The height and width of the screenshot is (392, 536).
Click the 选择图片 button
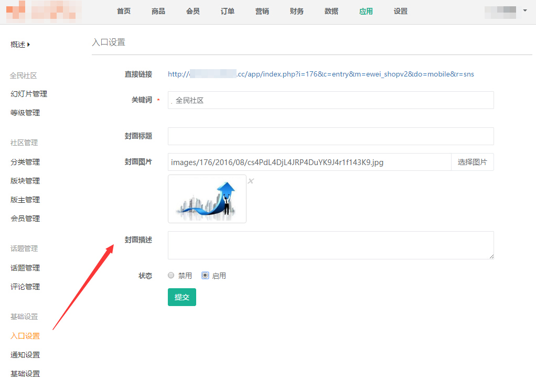pyautogui.click(x=472, y=162)
